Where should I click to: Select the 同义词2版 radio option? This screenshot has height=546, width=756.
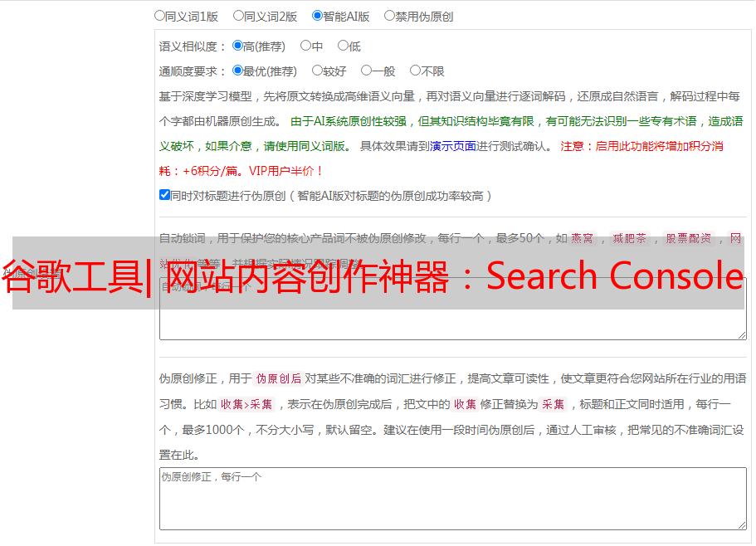click(238, 16)
